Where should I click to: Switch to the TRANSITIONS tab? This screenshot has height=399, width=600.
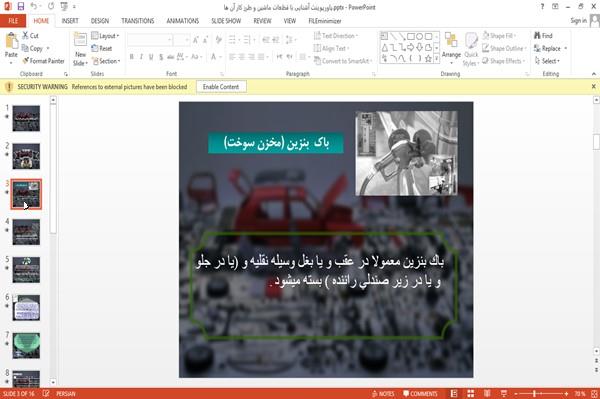click(138, 21)
